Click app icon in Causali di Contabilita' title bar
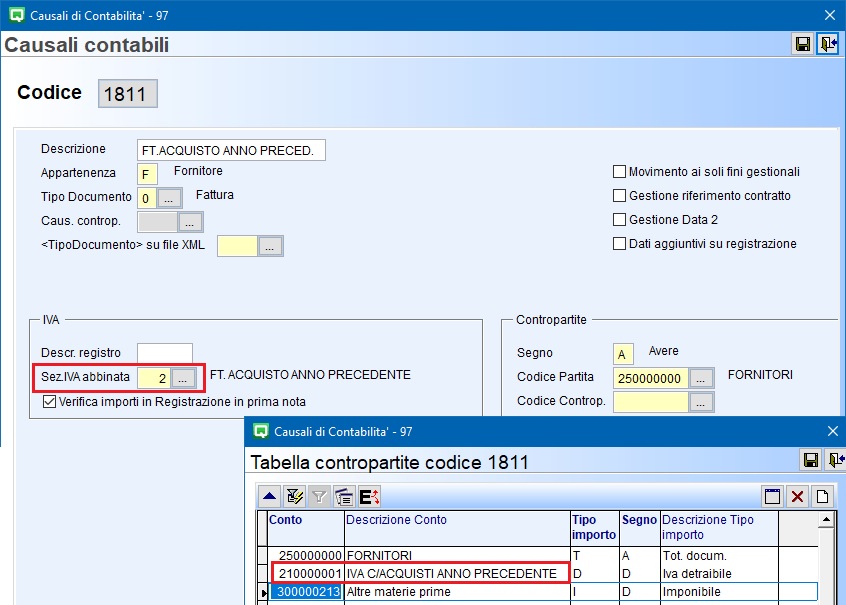The image size is (846, 605). coord(17,15)
